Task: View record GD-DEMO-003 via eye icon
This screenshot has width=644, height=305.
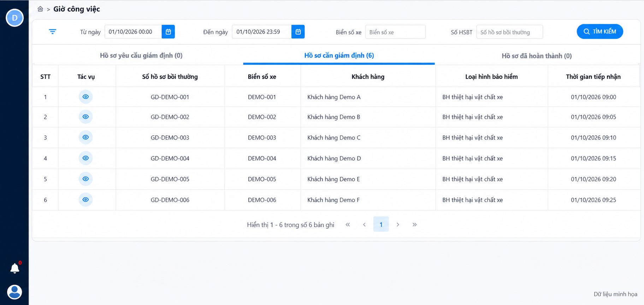Action: 85,137
